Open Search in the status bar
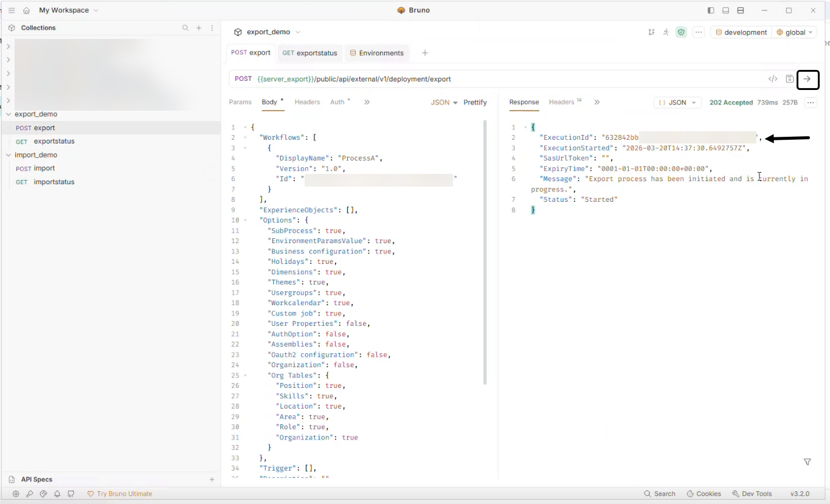Screen dimensions: 830x504 tap(660, 494)
